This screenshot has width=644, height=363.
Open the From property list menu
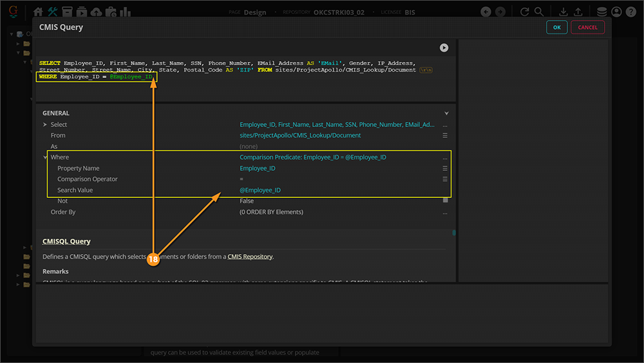(x=444, y=135)
